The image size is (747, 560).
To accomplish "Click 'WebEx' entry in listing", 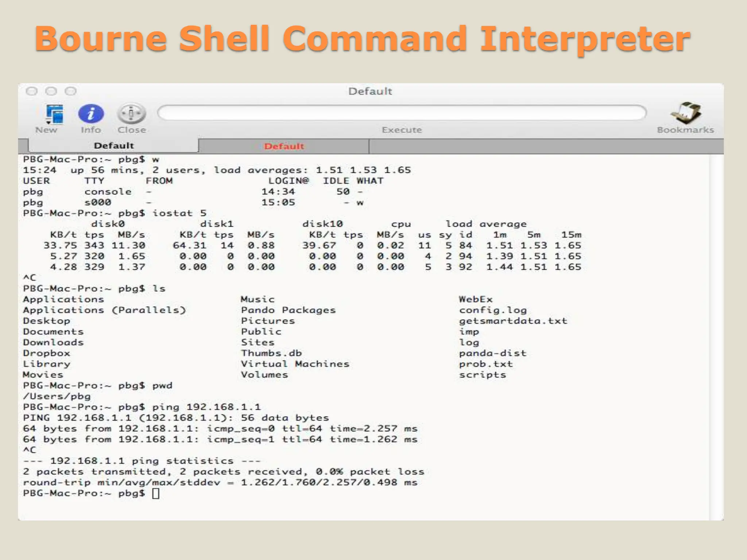I will coord(476,299).
